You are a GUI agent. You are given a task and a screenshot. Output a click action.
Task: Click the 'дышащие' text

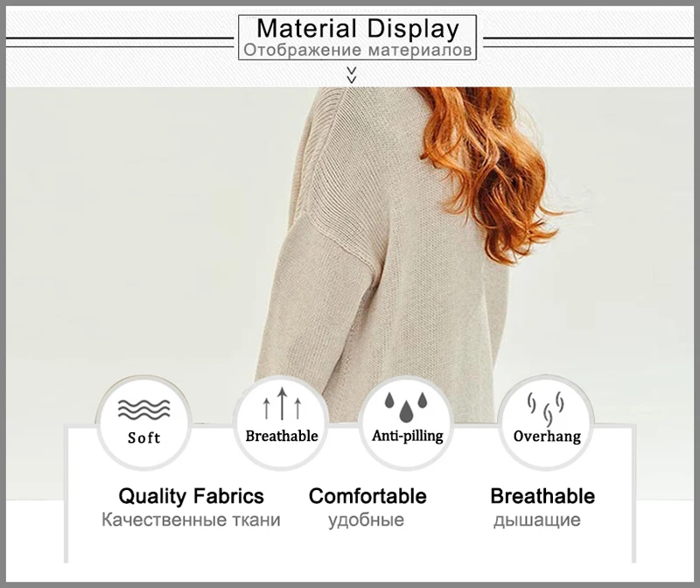pos(537,520)
